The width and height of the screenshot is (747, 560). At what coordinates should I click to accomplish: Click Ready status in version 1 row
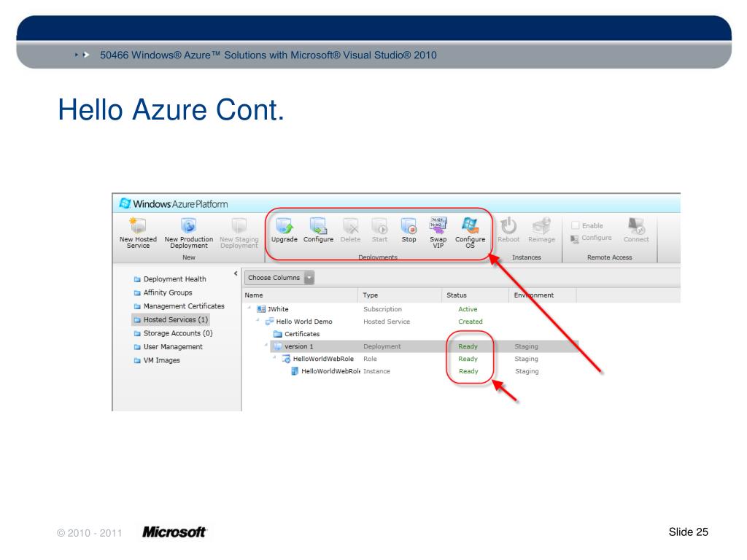[468, 346]
